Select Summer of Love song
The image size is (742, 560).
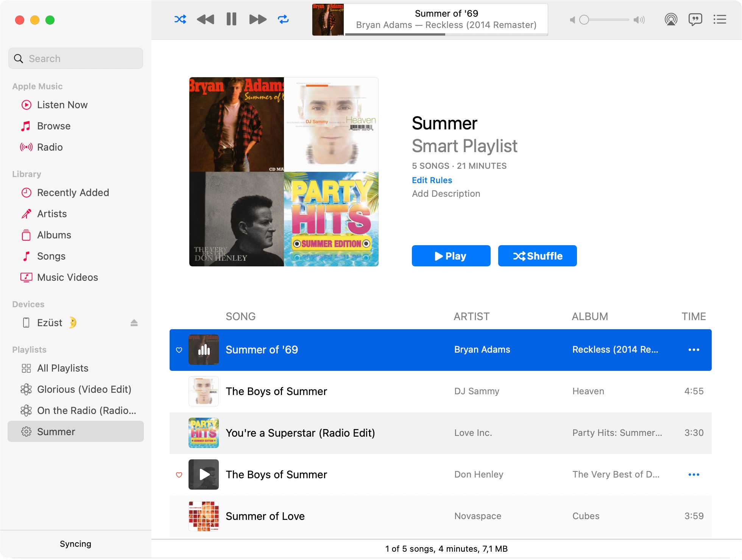[441, 516]
